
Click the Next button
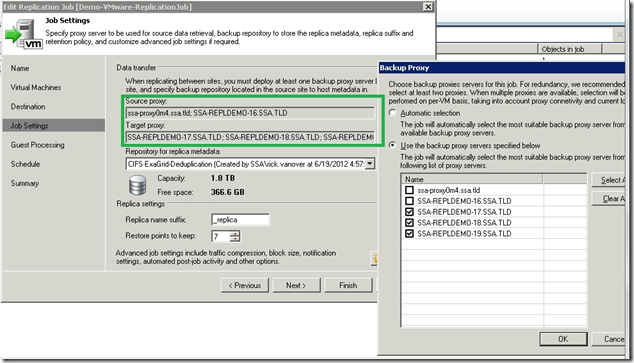(x=296, y=285)
